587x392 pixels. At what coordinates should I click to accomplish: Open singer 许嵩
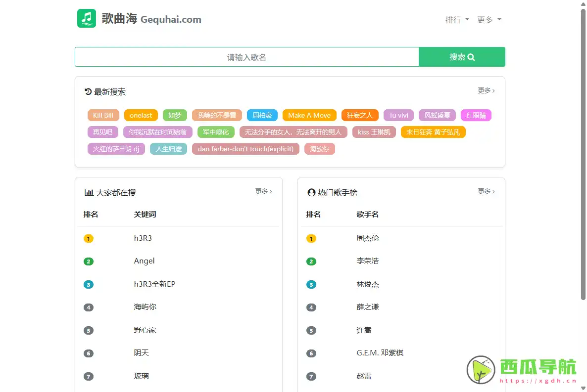coord(364,330)
